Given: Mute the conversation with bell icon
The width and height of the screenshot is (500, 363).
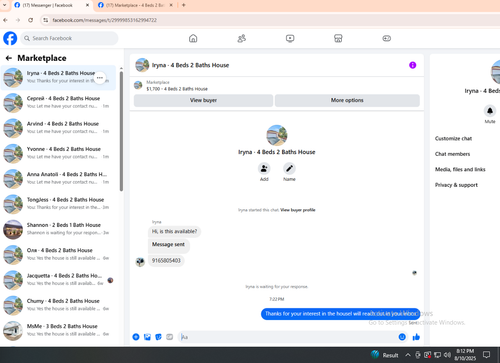Looking at the screenshot, I should [490, 111].
